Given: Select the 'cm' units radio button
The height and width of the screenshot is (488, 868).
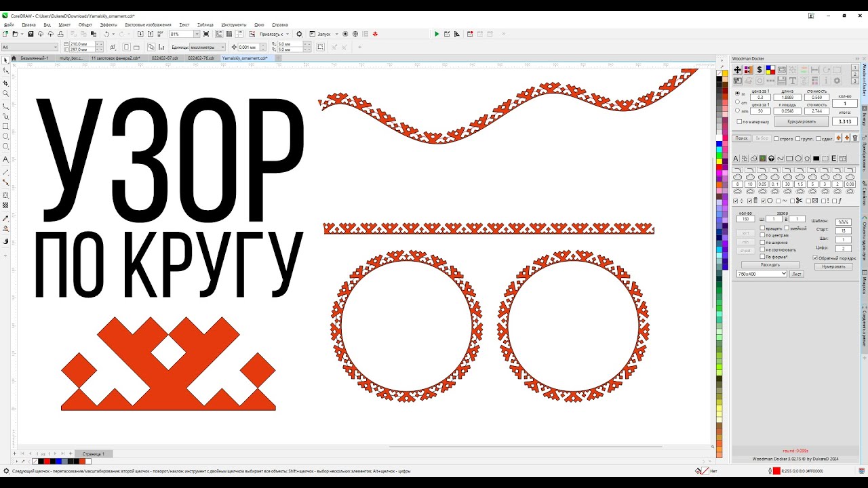Looking at the screenshot, I should tap(737, 102).
